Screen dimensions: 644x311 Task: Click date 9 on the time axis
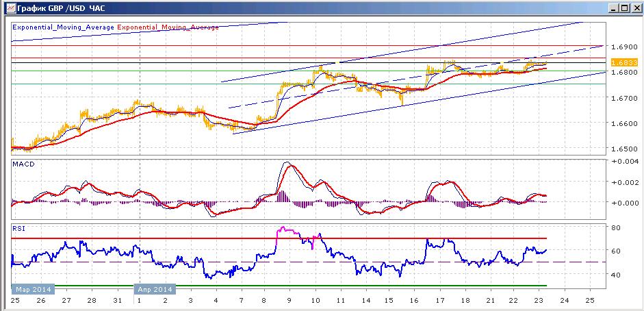point(289,301)
